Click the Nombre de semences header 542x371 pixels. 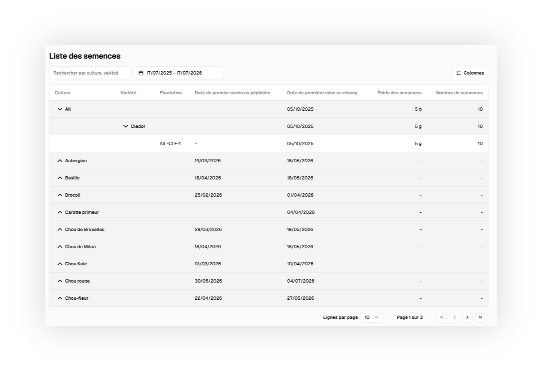click(459, 93)
